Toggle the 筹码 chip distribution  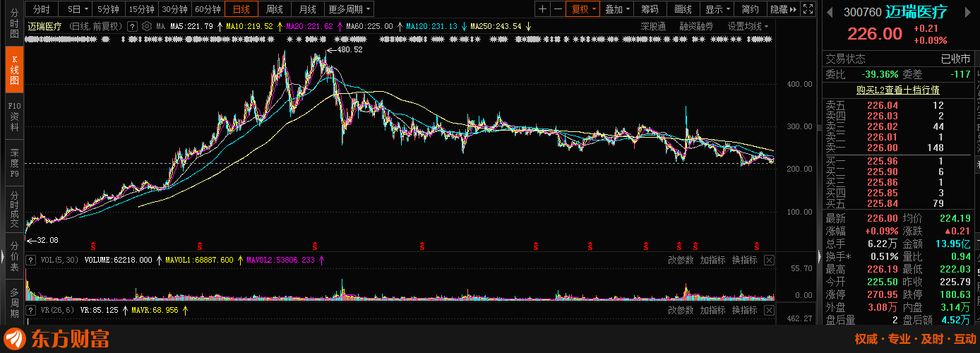[650, 9]
